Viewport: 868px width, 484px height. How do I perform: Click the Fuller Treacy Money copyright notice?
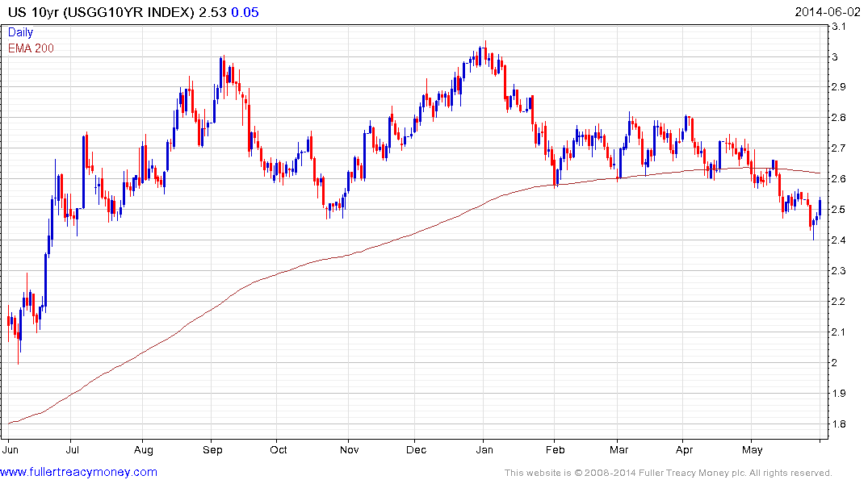(669, 473)
